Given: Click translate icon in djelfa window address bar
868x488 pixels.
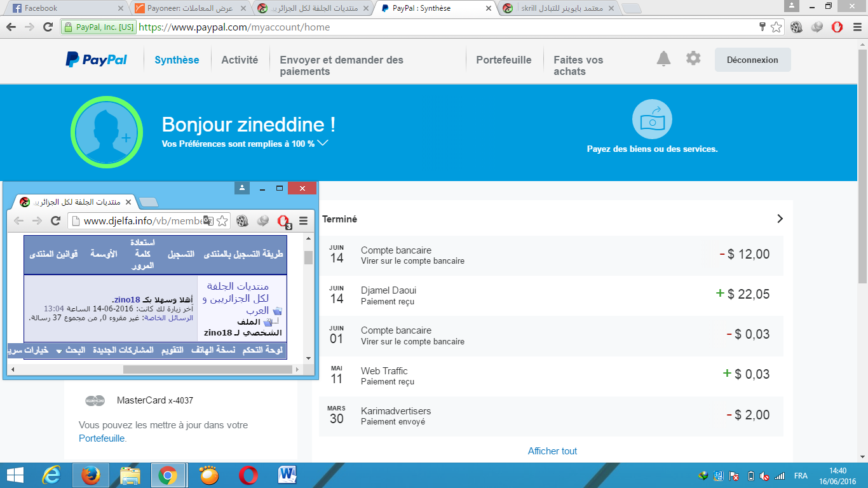Looking at the screenshot, I should [x=208, y=220].
